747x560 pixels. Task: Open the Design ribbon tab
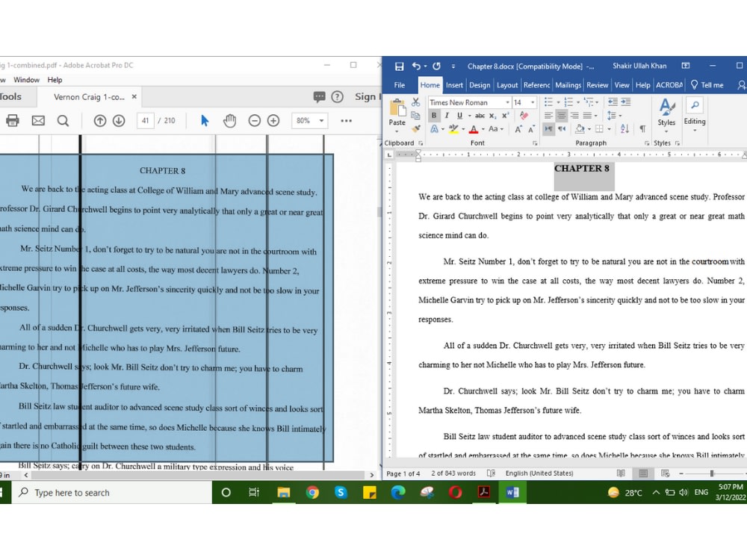coord(480,85)
